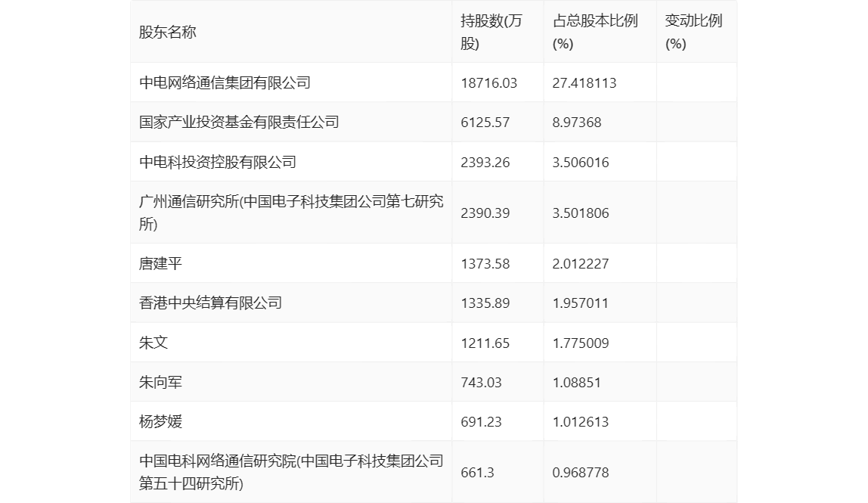Viewport: 868px width, 503px height.
Task: Click the percentage 3.506016
Action: click(580, 163)
